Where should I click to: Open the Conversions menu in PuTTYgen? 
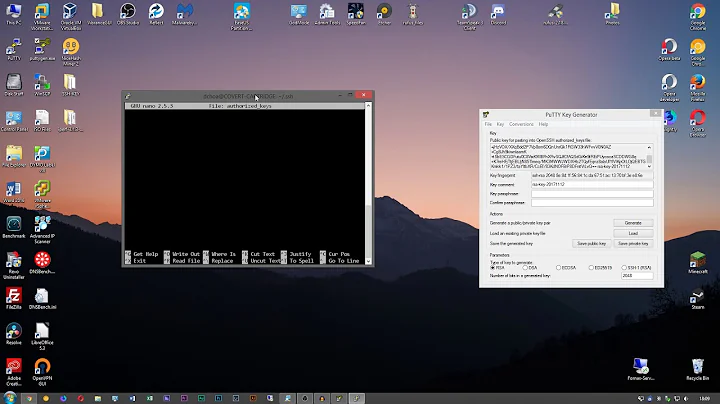[520, 124]
